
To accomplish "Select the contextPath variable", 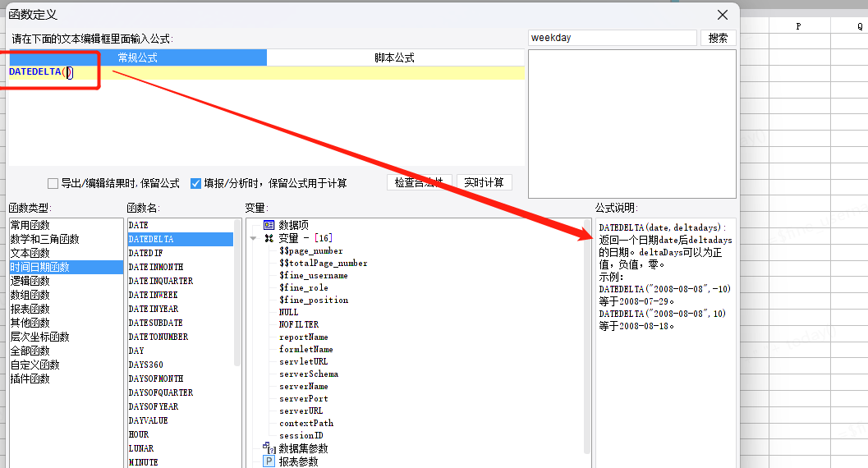I will click(x=306, y=423).
